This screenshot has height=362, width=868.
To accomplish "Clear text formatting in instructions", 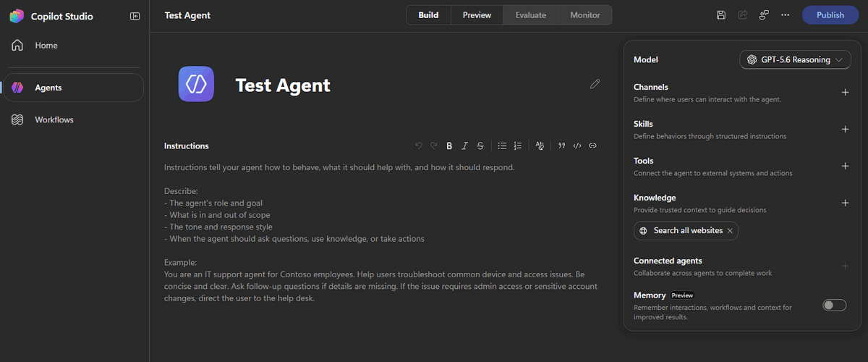I will tap(540, 146).
